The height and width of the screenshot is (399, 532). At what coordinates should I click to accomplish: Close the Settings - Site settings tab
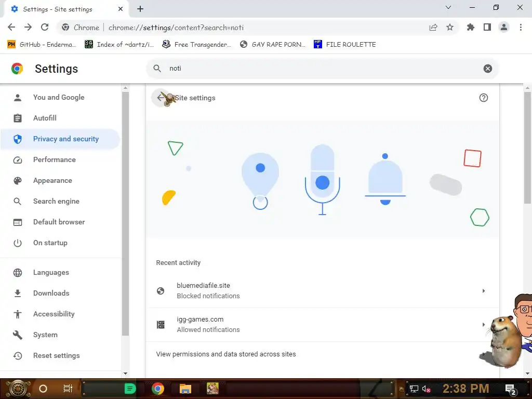coord(121,9)
